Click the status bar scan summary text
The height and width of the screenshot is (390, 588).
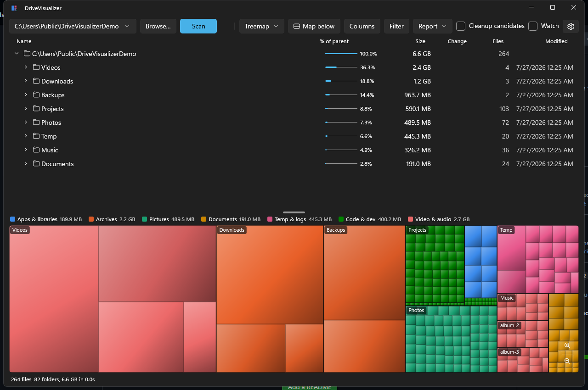click(x=53, y=379)
